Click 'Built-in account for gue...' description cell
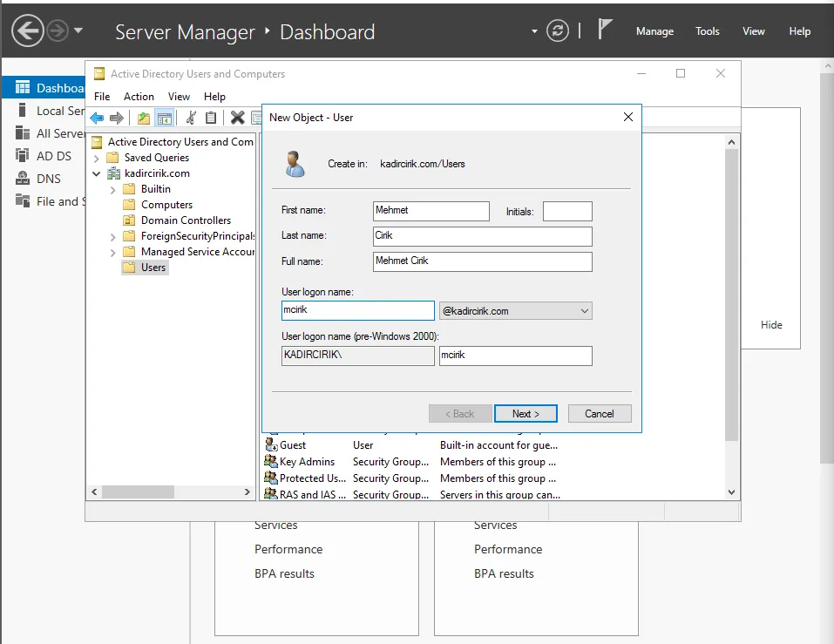834x644 pixels. tap(498, 445)
